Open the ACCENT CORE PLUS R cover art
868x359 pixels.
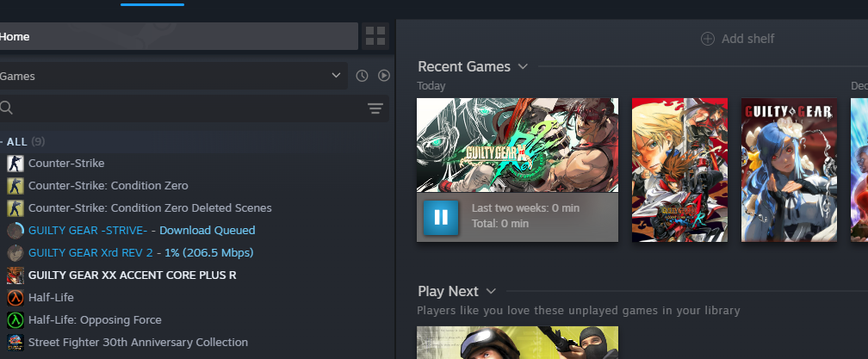679,170
